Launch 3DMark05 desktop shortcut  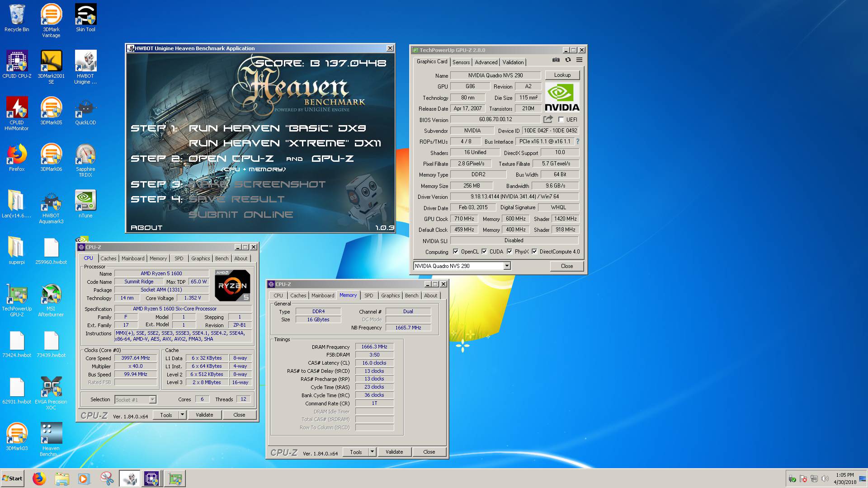coord(51,111)
